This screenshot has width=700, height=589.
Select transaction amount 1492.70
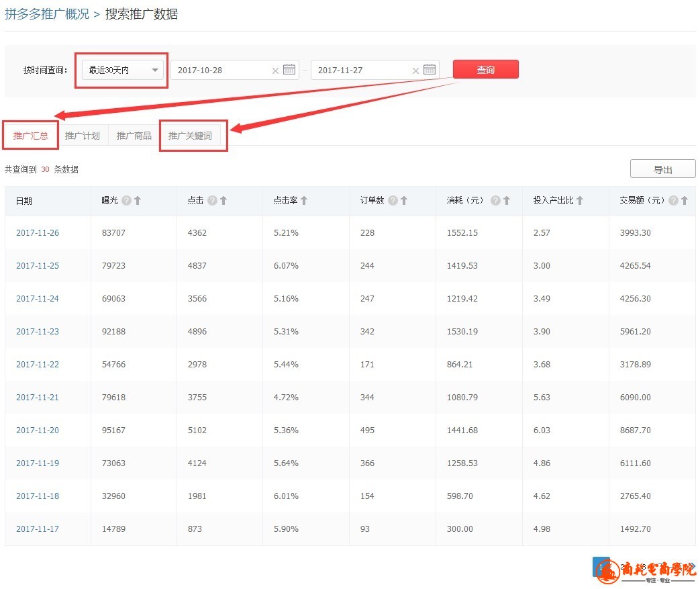(636, 529)
